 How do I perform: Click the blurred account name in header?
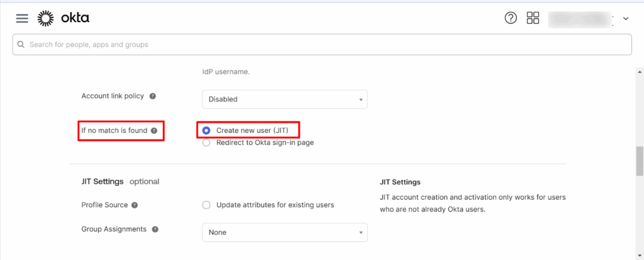pyautogui.click(x=579, y=20)
